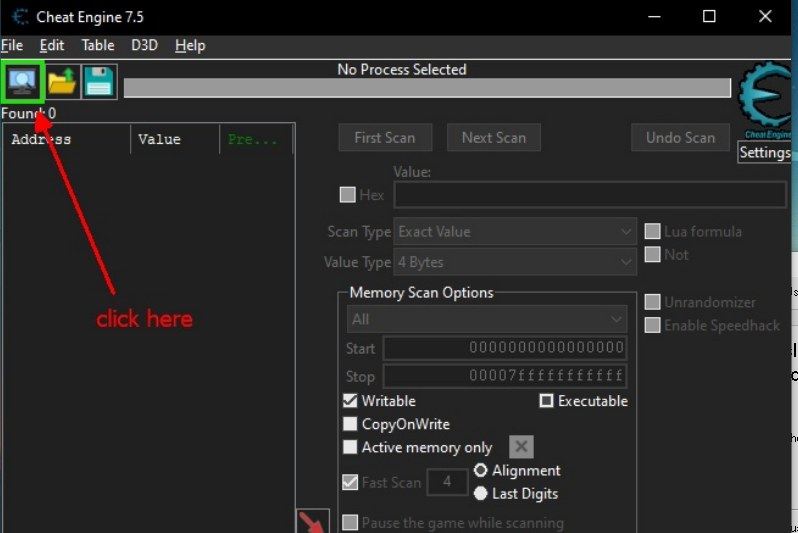The image size is (798, 533).
Task: Toggle the Executable checkbox
Action: [547, 401]
